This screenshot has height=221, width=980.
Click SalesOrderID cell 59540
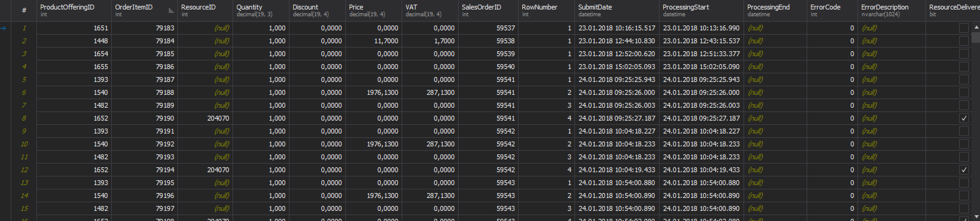click(488, 67)
